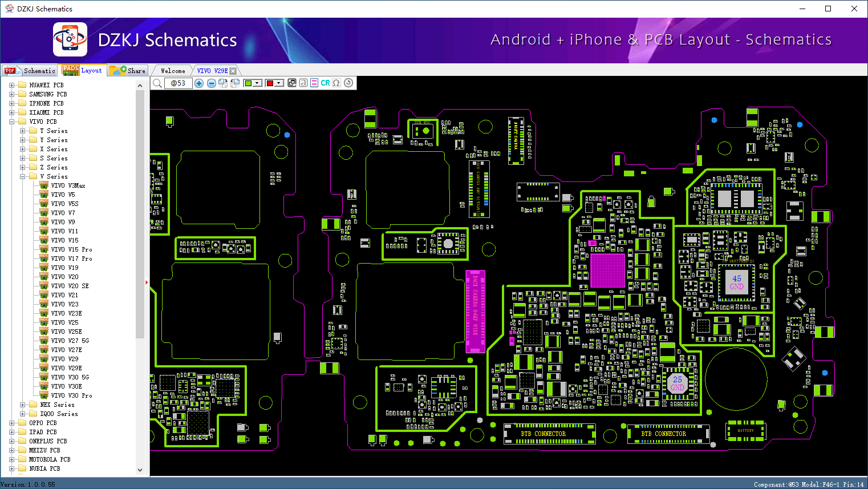Click the magenta BACK CAMERA 64M connector
This screenshot has width=868, height=489.
475,311
